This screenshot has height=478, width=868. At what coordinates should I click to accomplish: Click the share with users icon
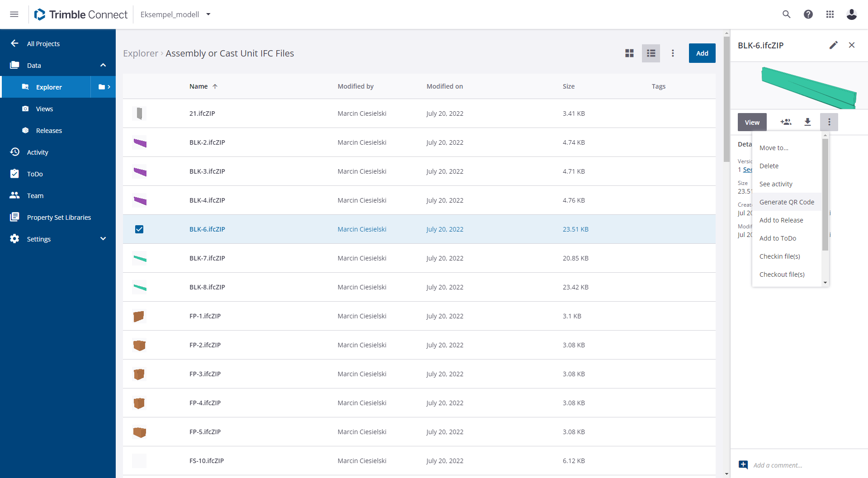[x=786, y=122]
